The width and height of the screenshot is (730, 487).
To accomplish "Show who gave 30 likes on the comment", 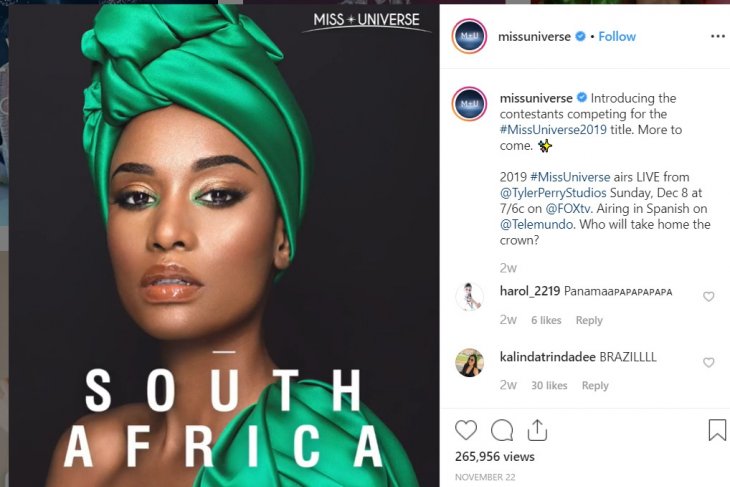I will (549, 386).
